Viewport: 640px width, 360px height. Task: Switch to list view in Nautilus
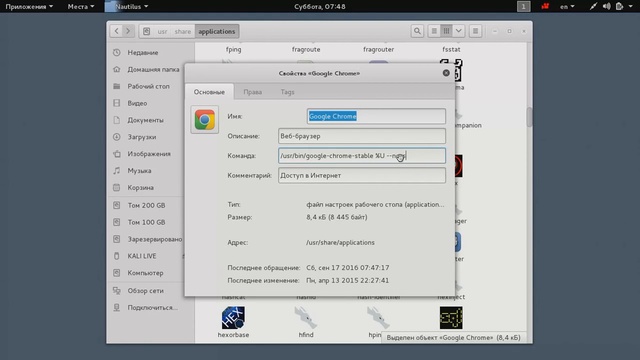434,31
